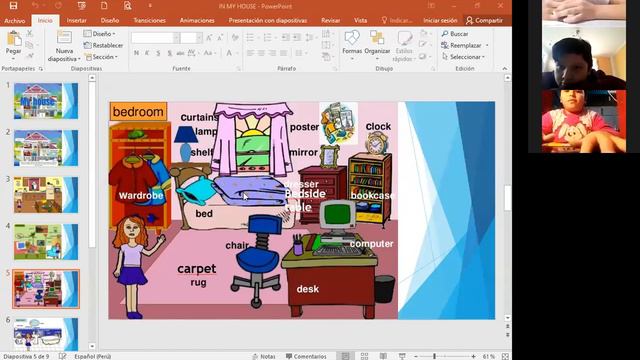Viewport: 640px width, 360px height.
Task: Open font color dropdown arrow
Action: tap(236, 53)
